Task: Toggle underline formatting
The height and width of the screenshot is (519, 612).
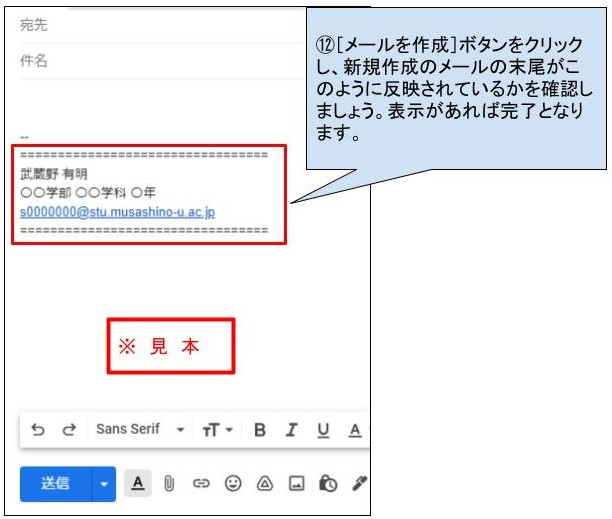Action: tap(323, 430)
